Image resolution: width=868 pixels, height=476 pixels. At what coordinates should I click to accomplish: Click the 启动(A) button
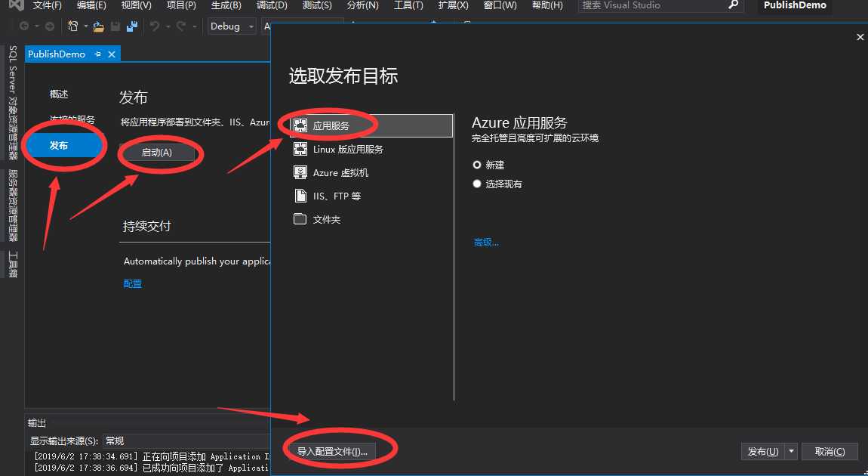click(157, 153)
